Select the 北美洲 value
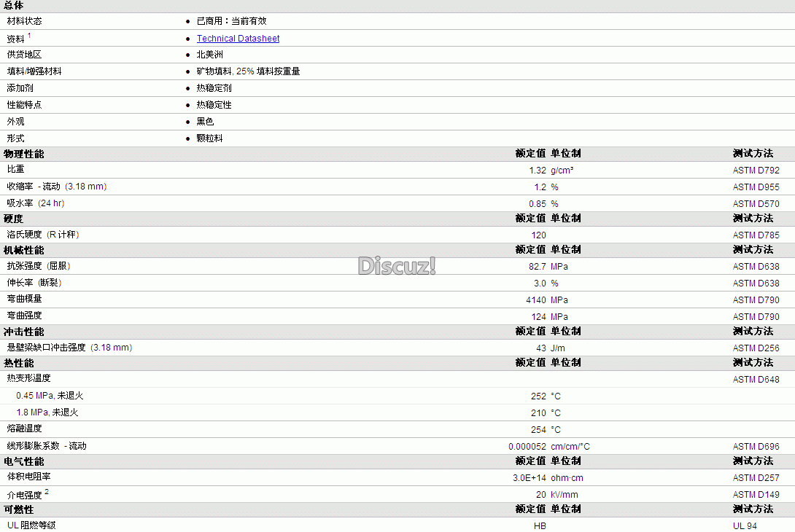The image size is (795, 532). [x=209, y=55]
